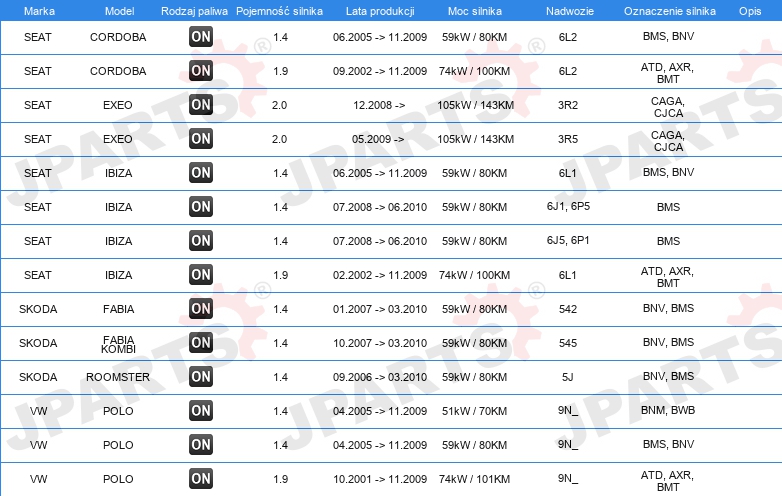Click the ON fuel icon in the Roomster row
Image resolution: width=782 pixels, height=496 pixels.
[201, 376]
